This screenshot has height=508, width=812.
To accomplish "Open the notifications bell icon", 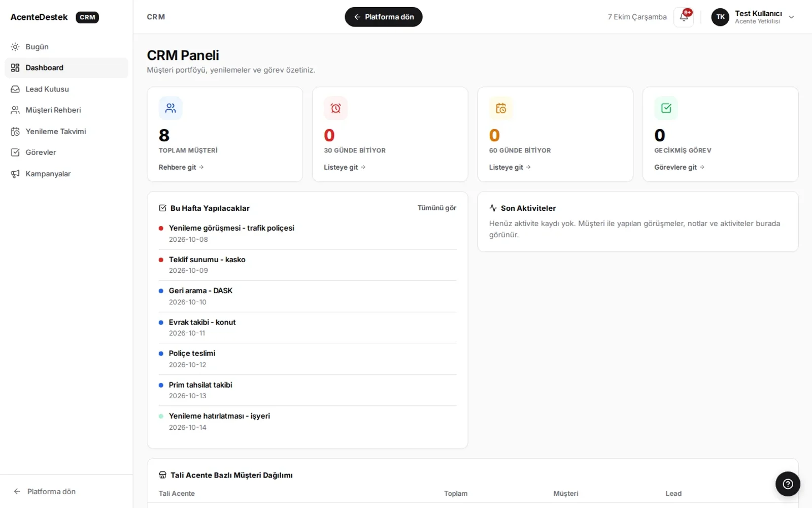I will 684,17.
